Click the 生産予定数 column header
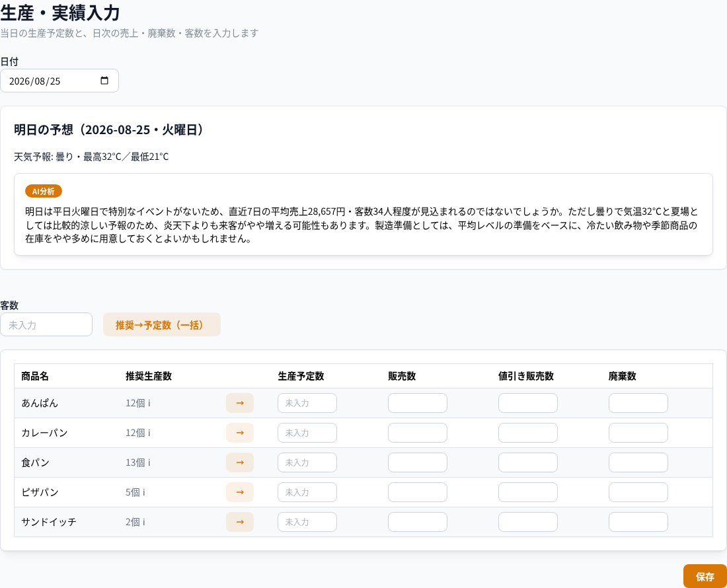The width and height of the screenshot is (727, 588). (301, 376)
